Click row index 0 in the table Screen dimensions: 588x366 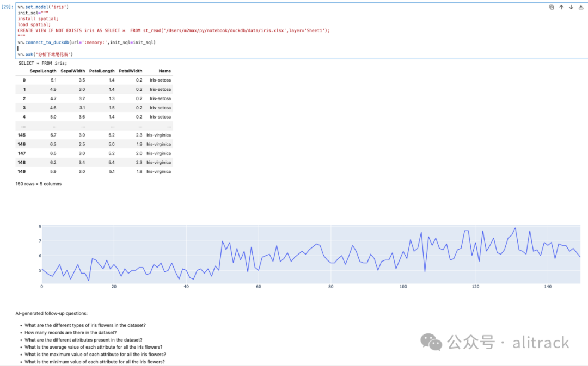coord(24,80)
